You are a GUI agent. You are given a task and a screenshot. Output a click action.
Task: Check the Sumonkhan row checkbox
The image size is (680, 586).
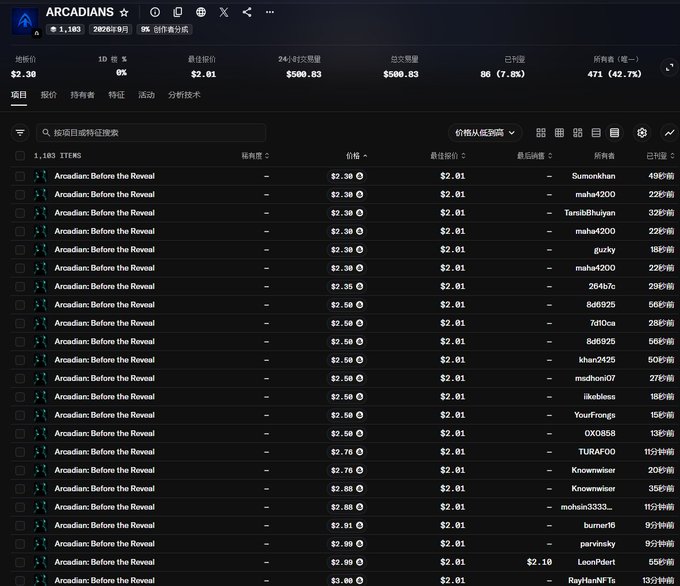tap(20, 176)
